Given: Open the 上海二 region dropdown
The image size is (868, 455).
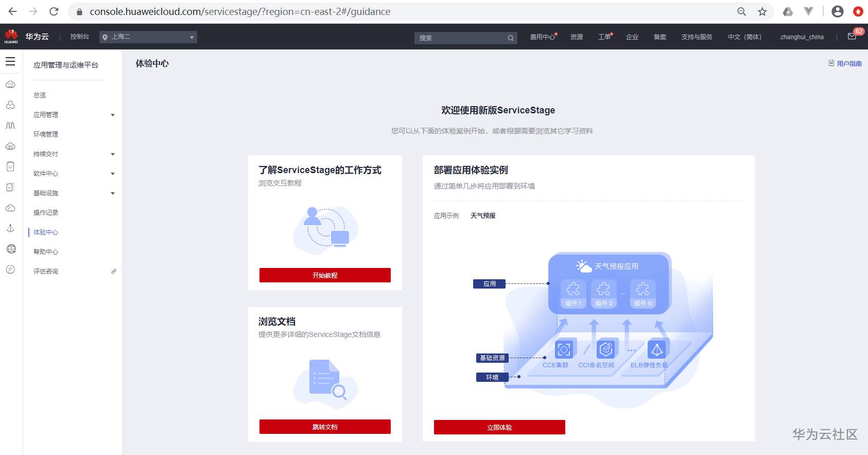Looking at the screenshot, I should [148, 37].
